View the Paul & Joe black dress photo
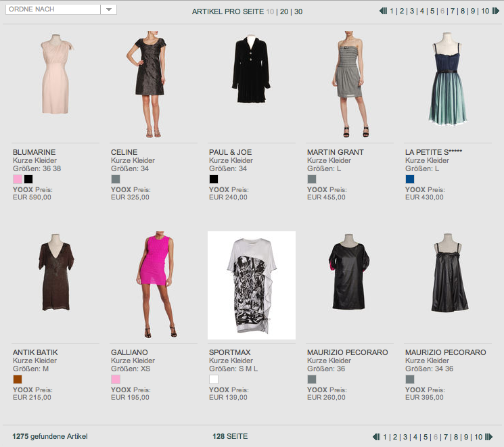Image resolution: width=504 pixels, height=447 pixels. tap(252, 85)
